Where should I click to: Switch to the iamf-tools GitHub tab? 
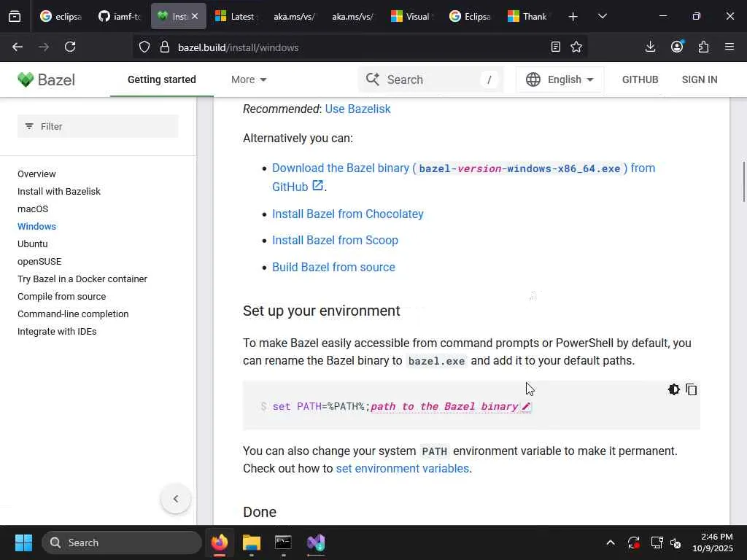119,17
